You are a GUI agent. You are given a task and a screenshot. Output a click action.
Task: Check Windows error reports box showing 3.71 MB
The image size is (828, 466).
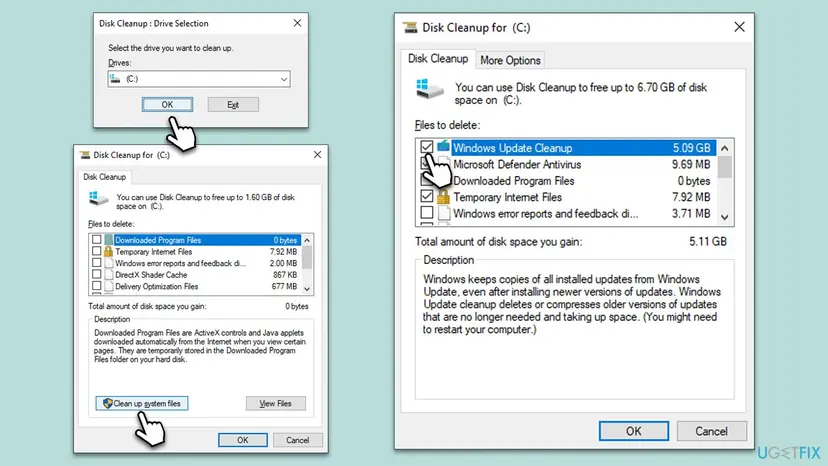427,213
